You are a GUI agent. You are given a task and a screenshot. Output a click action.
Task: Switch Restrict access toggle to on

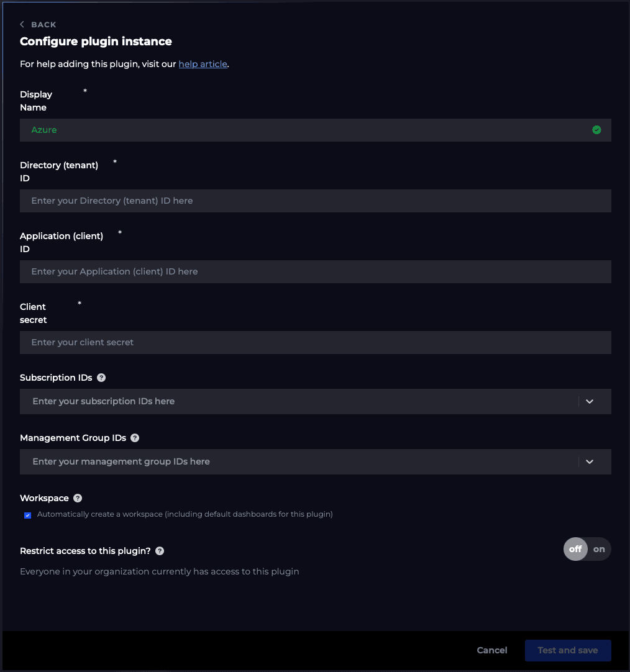[x=599, y=549]
